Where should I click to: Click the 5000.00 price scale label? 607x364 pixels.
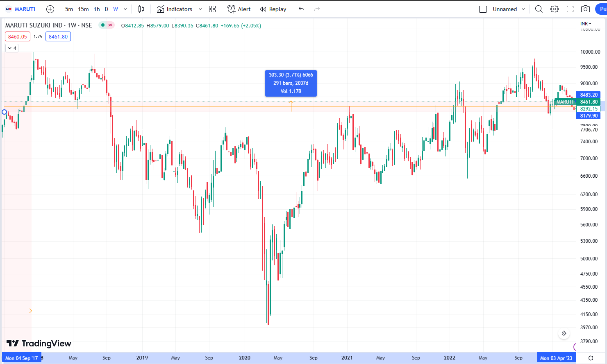coord(589,259)
